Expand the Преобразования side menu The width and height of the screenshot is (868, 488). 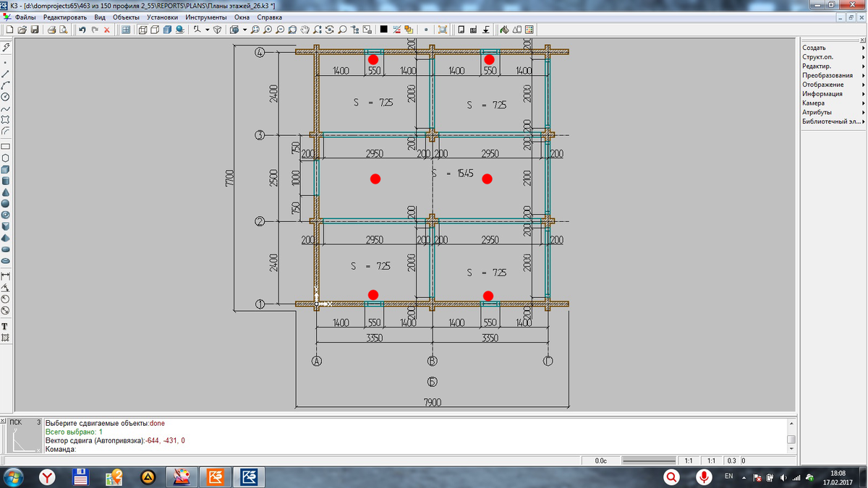tap(833, 75)
